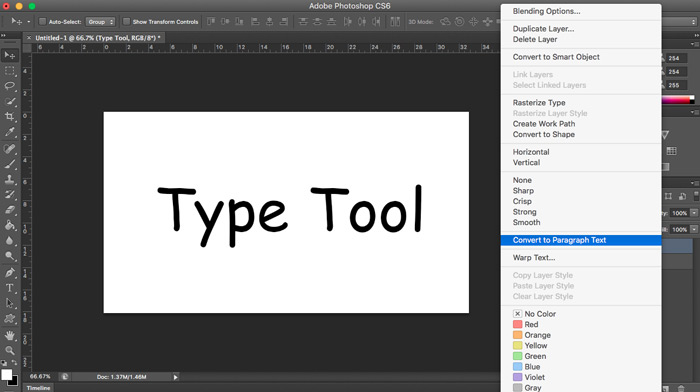Click the 66.67% zoom level field

point(40,377)
